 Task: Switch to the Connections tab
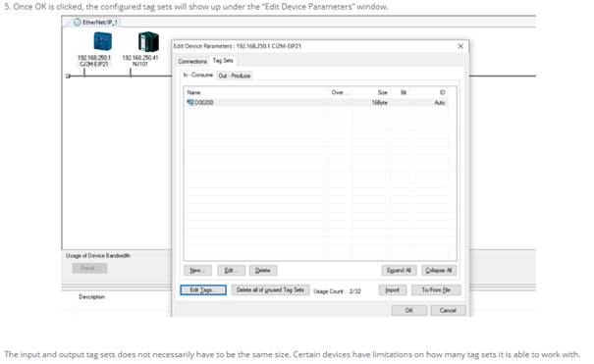(192, 61)
